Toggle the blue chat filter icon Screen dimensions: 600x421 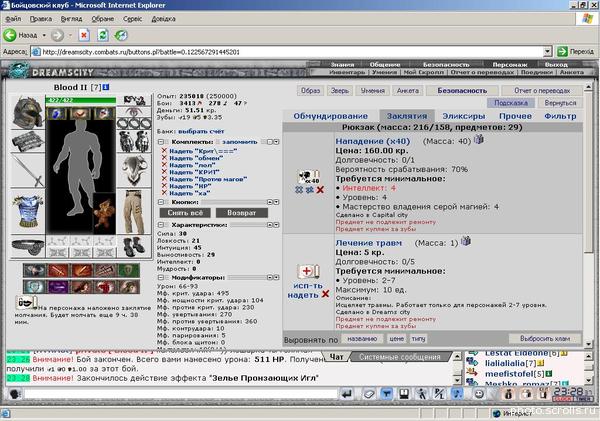386,393
